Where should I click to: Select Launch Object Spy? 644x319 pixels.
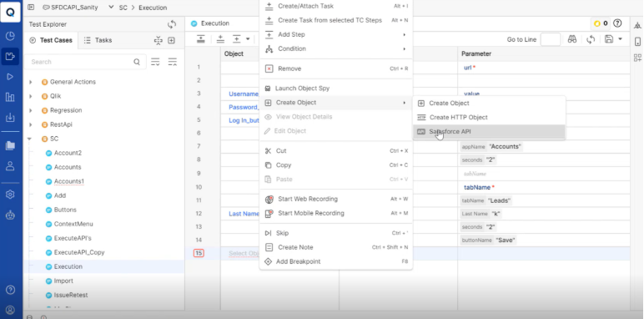335,89
